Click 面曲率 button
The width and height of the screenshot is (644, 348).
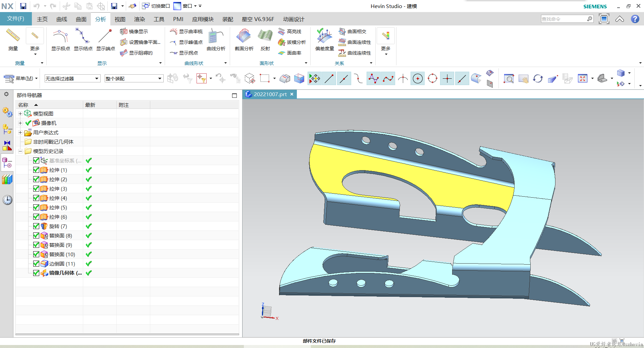290,53
